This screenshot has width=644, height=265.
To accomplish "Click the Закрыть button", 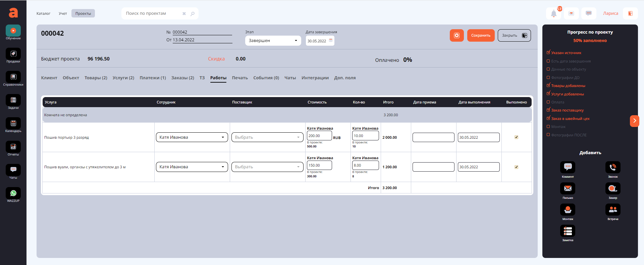I will (514, 36).
